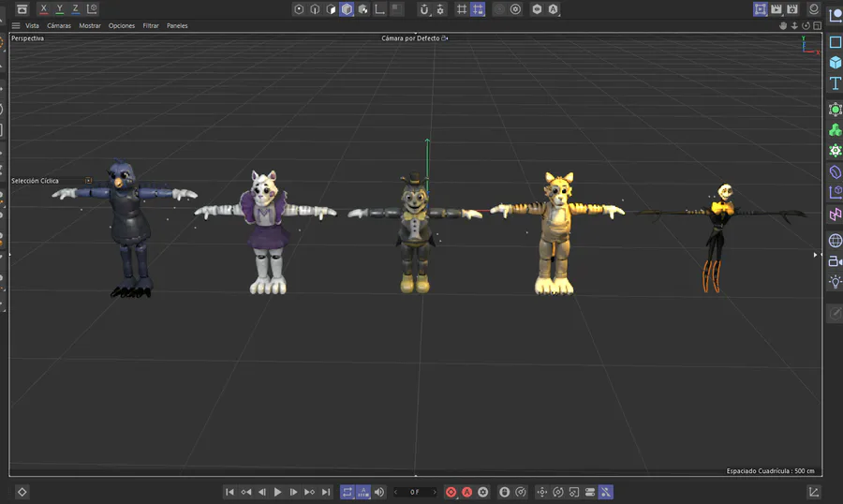The width and height of the screenshot is (843, 504).
Task: Select Polygons mode icon in top toolbar
Action: (332, 9)
